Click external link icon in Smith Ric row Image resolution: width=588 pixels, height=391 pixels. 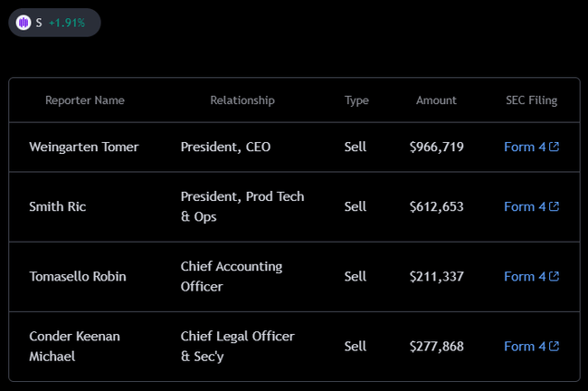pyautogui.click(x=554, y=206)
